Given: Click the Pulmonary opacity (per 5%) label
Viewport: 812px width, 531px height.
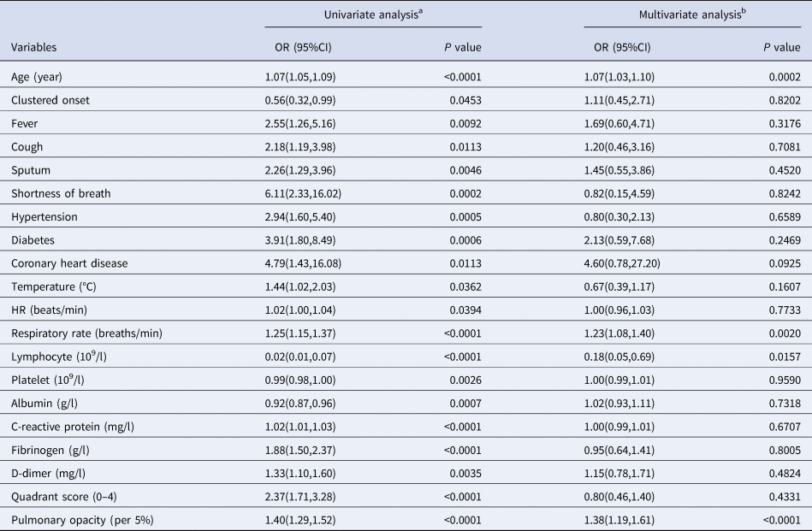Looking at the screenshot, I should coord(75,519).
